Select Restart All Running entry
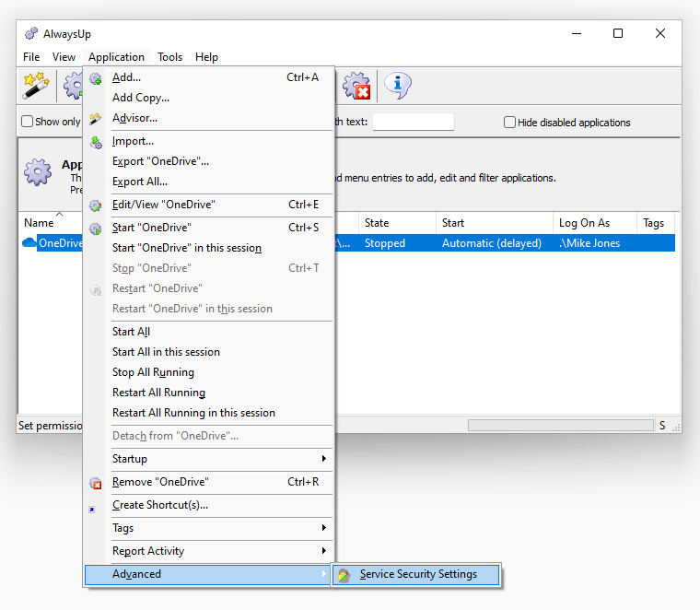This screenshot has width=700, height=610. point(209,393)
